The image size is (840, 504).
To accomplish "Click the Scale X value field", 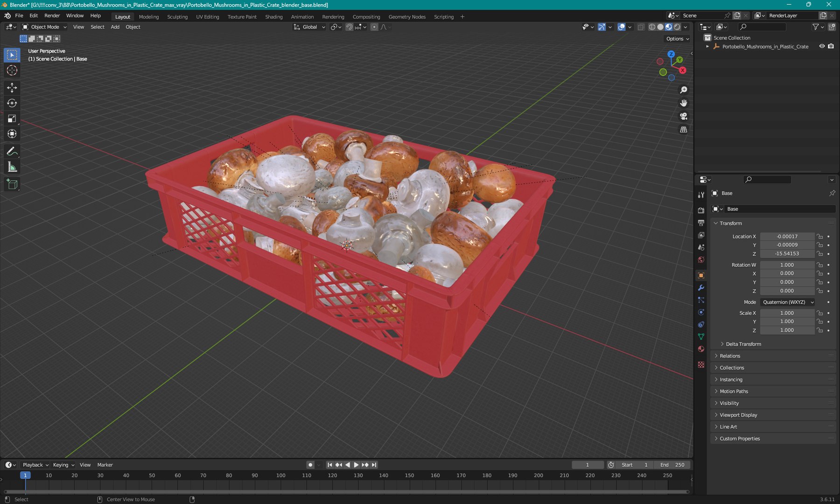I will [787, 313].
